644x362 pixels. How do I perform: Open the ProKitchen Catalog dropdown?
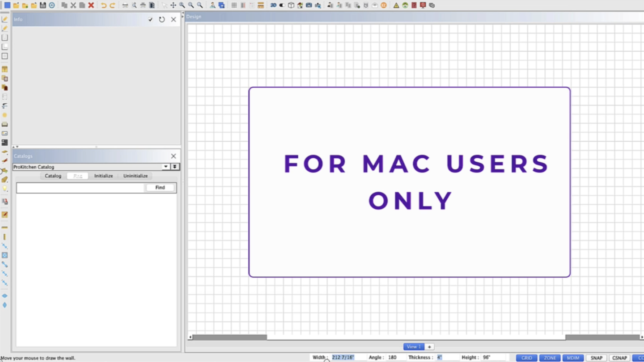point(166,167)
